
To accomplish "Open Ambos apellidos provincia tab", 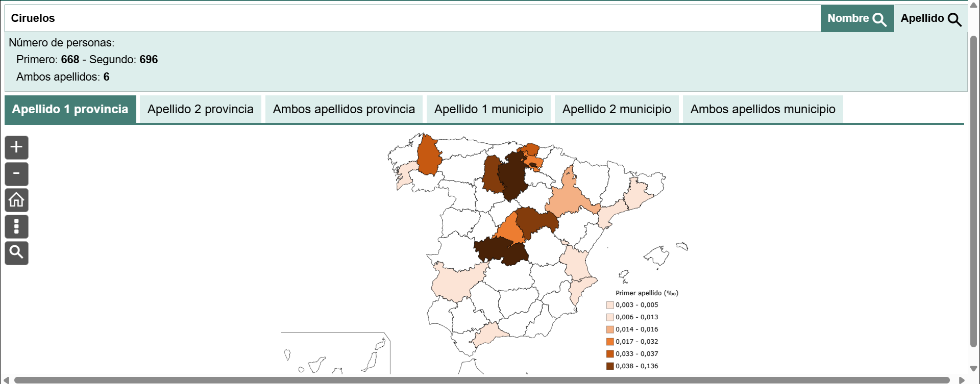I will [344, 109].
